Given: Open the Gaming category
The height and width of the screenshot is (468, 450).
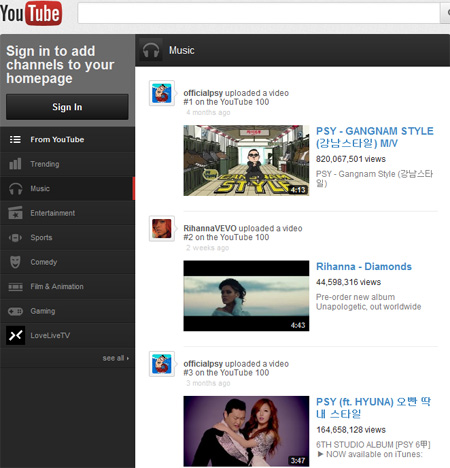Looking at the screenshot, I should pyautogui.click(x=43, y=311).
